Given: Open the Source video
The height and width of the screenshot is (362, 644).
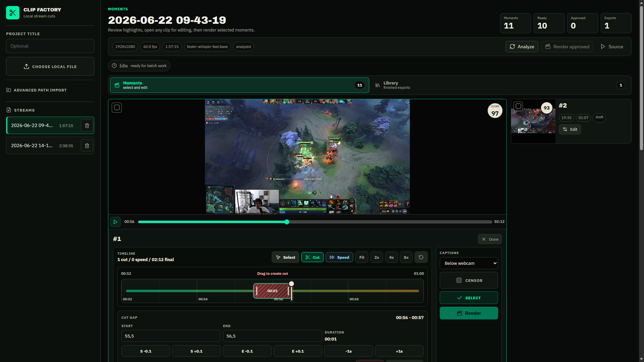Looking at the screenshot, I should pyautogui.click(x=612, y=47).
